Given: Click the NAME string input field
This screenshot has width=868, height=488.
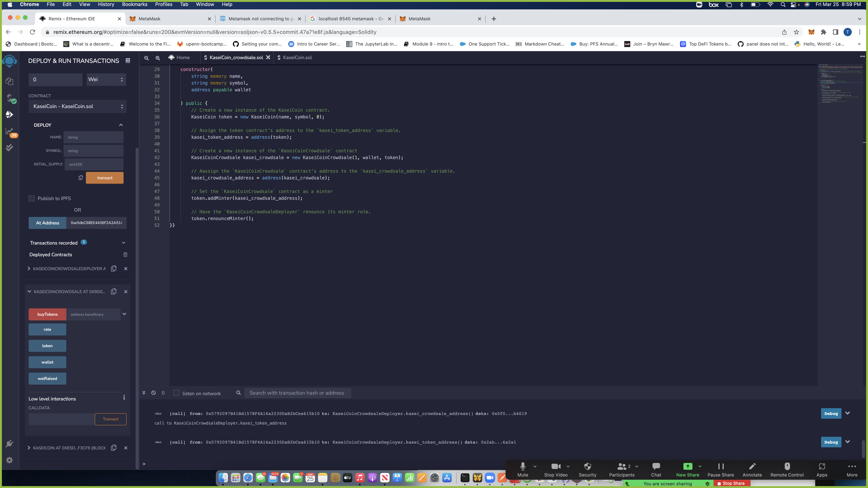Looking at the screenshot, I should tap(93, 137).
